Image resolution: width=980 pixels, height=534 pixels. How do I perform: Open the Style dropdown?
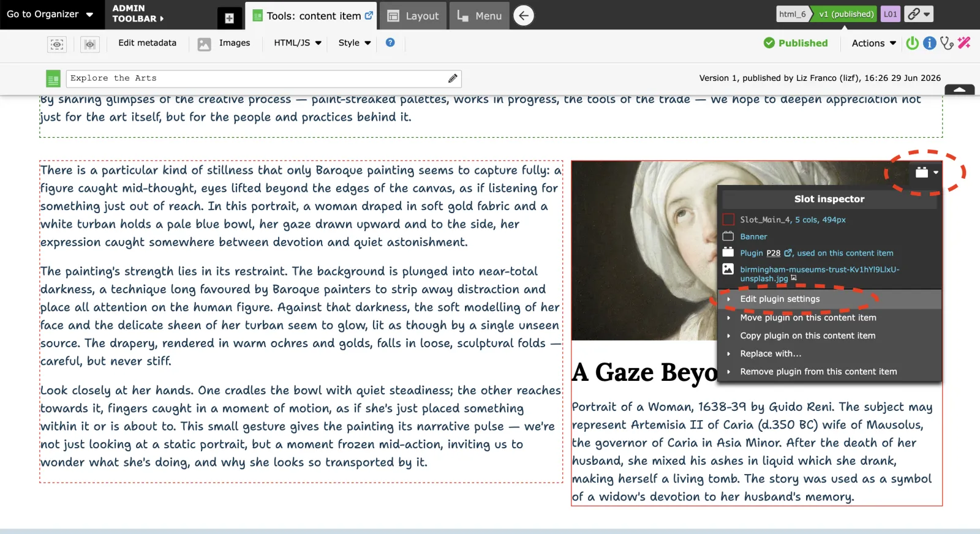pyautogui.click(x=355, y=43)
